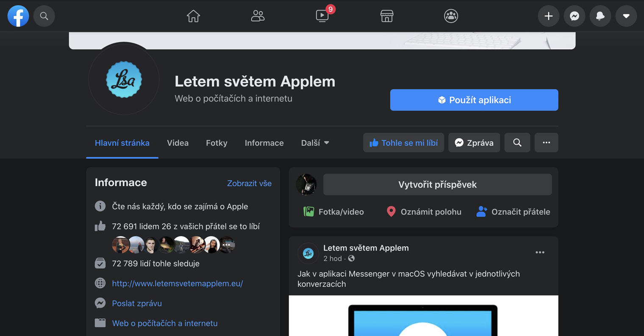The width and height of the screenshot is (644, 336).
Task: Click your profile avatar in post composer
Action: [x=306, y=185]
